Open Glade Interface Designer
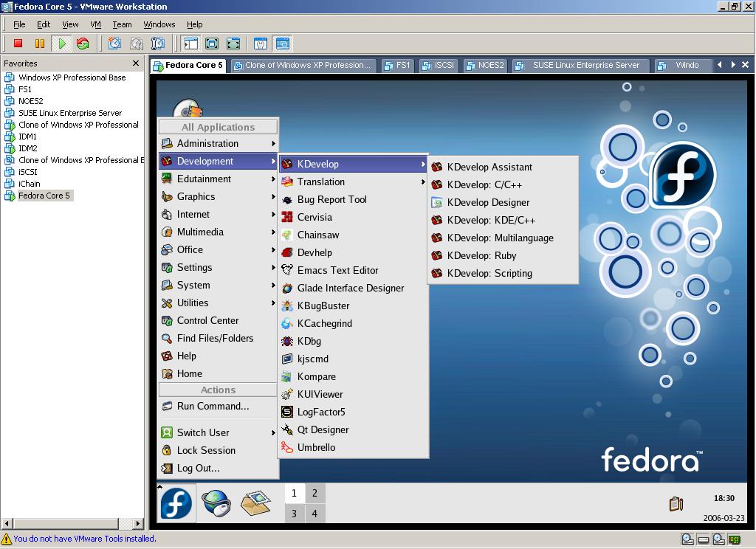This screenshot has height=549, width=756. tap(353, 289)
